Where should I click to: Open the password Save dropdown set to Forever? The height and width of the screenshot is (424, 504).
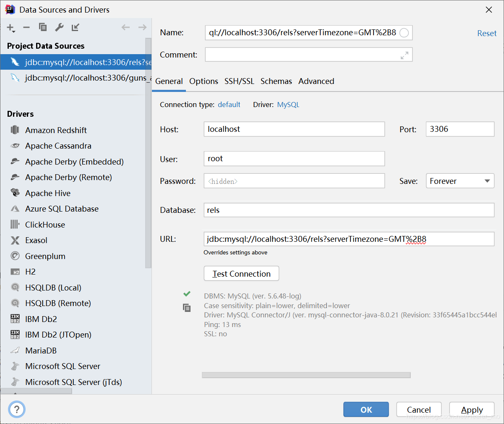click(460, 181)
